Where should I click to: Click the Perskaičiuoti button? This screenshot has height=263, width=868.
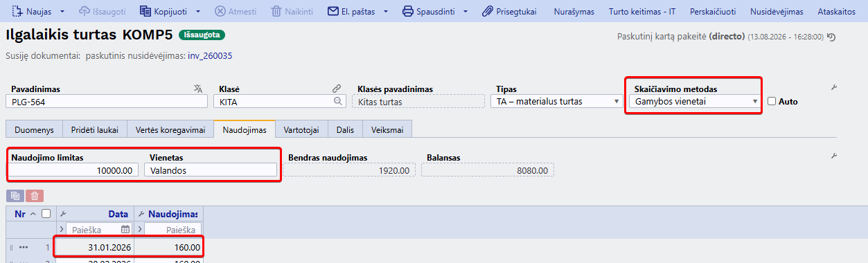click(x=712, y=12)
